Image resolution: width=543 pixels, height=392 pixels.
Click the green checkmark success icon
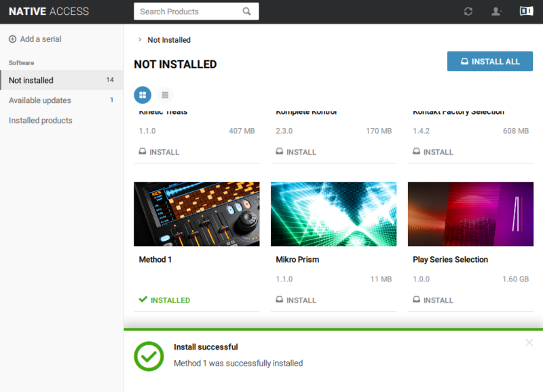tap(149, 356)
